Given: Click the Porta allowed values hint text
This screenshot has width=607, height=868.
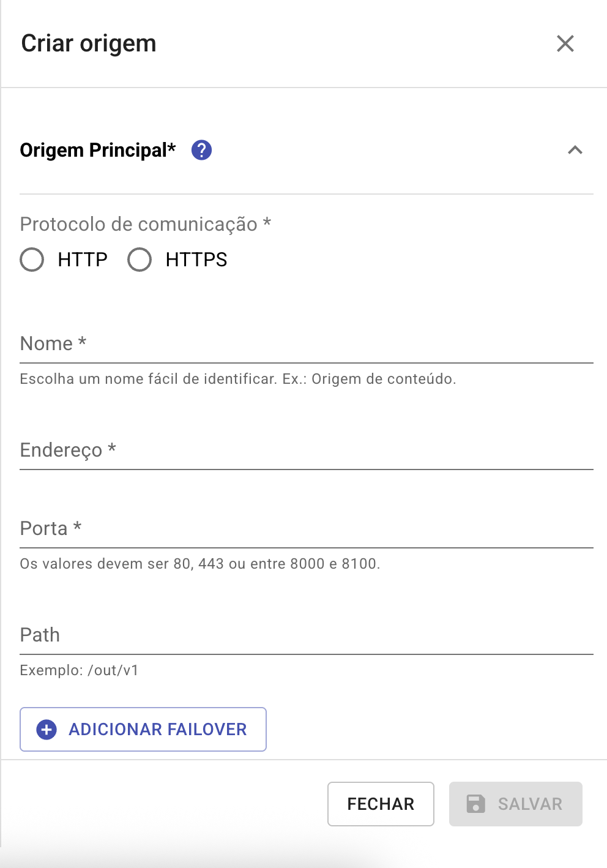Looking at the screenshot, I should [199, 564].
